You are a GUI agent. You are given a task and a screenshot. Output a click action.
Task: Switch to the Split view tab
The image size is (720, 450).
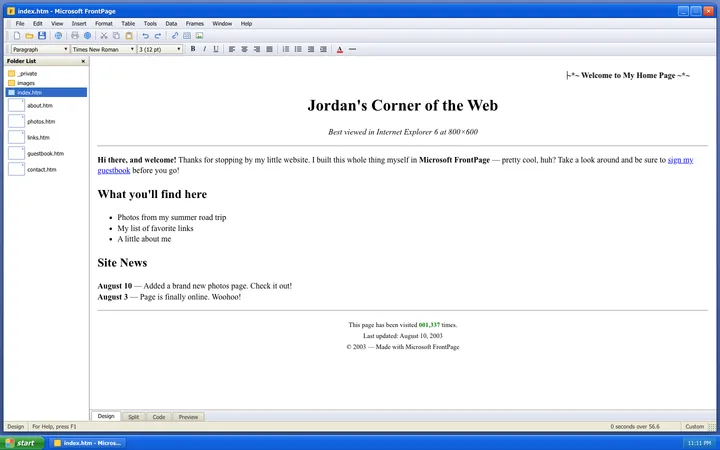[134, 417]
